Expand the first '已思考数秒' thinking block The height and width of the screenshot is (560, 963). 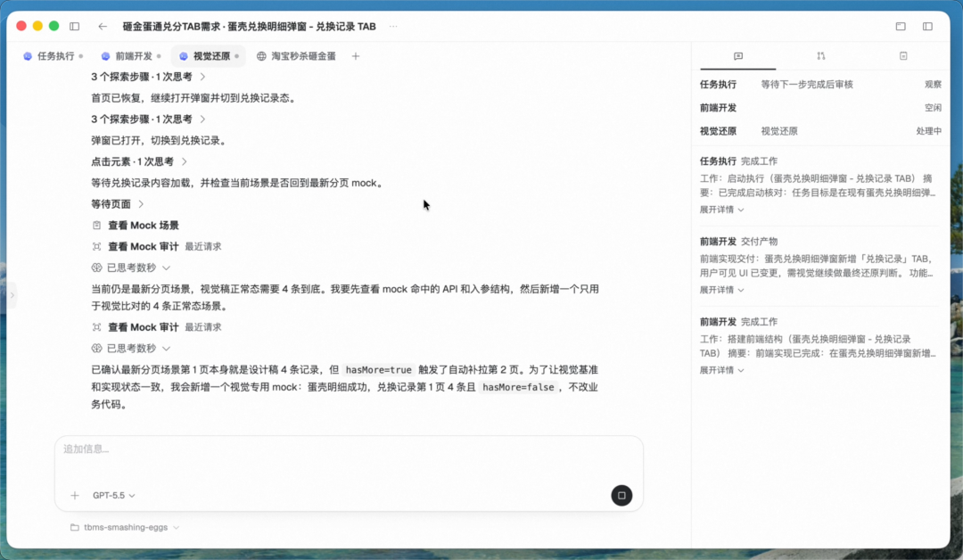131,268
